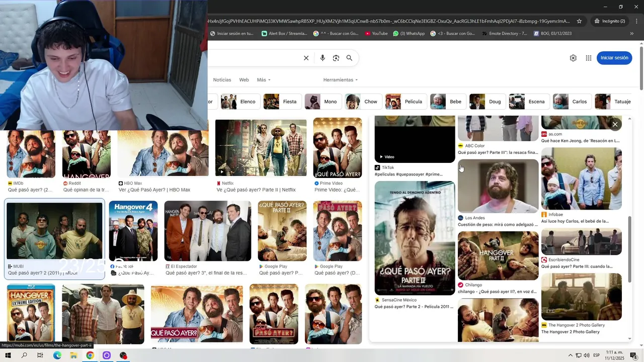Start voice search with the microphone icon

323,58
